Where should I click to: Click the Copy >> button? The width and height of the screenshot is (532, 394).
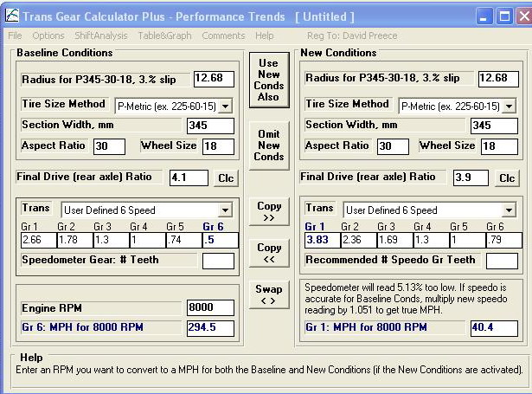[268, 212]
